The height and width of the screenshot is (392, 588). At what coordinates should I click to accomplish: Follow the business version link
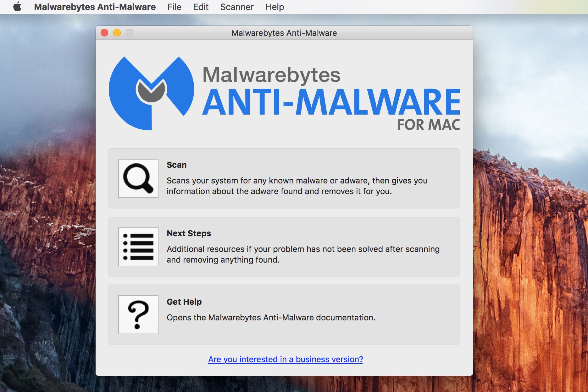click(x=286, y=359)
